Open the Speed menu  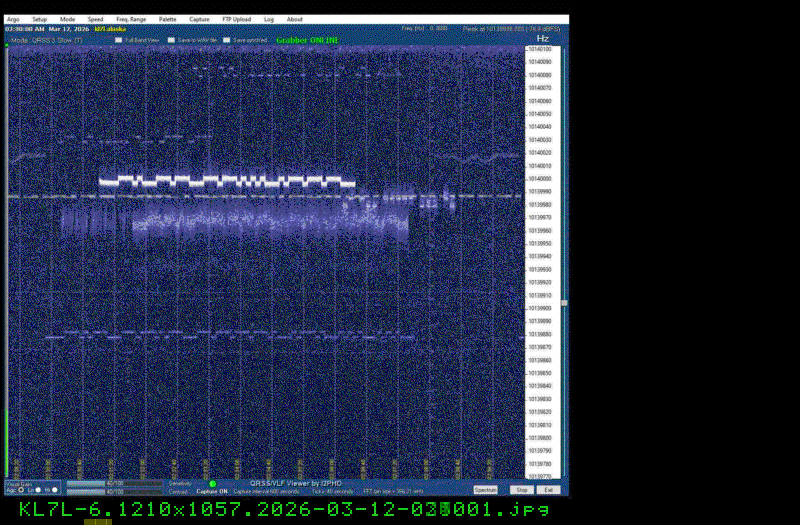(95, 19)
